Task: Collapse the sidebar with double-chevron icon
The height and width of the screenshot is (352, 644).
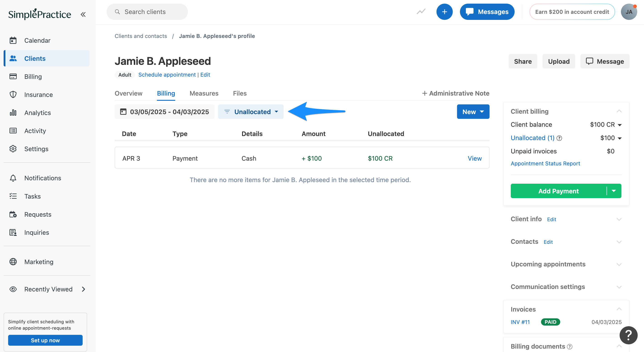Action: point(83,14)
